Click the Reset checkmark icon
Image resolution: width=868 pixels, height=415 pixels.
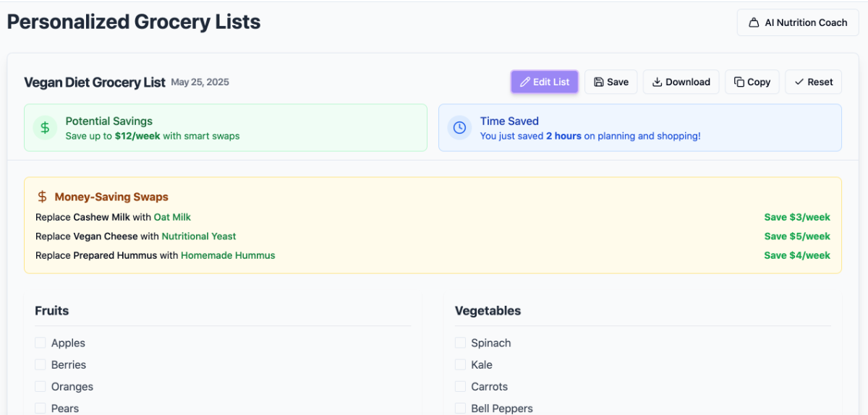[x=799, y=82]
